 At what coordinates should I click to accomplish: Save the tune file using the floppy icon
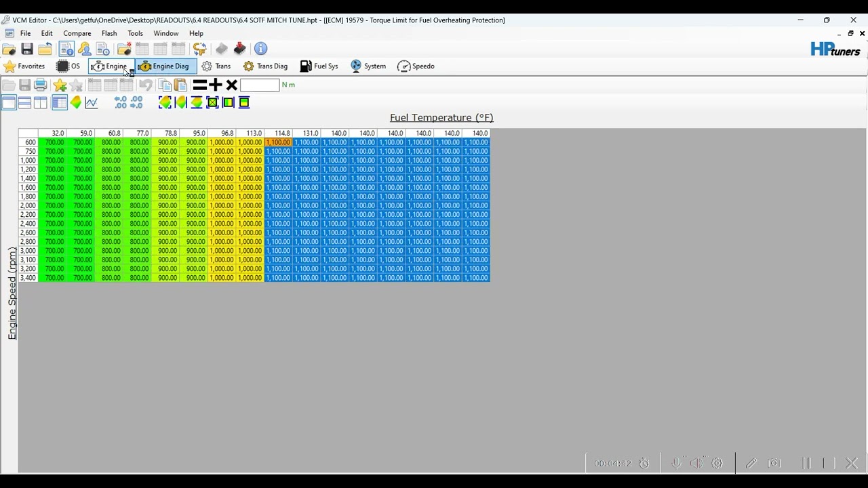point(27,49)
